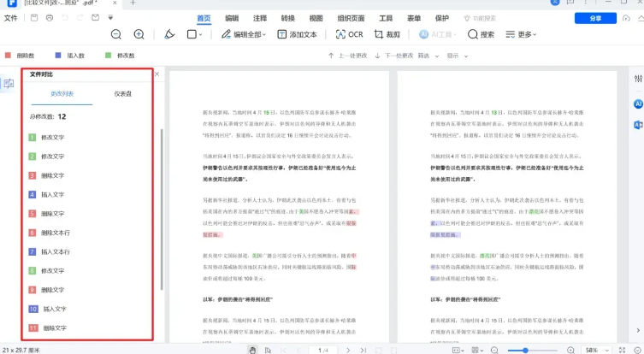Select the 更改列表 tab
644x354 pixels.
pos(62,94)
